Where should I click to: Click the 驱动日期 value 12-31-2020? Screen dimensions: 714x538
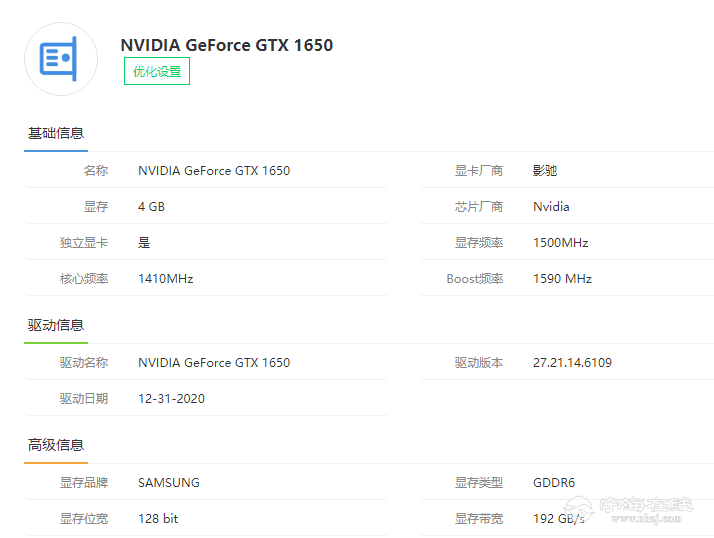(x=171, y=399)
